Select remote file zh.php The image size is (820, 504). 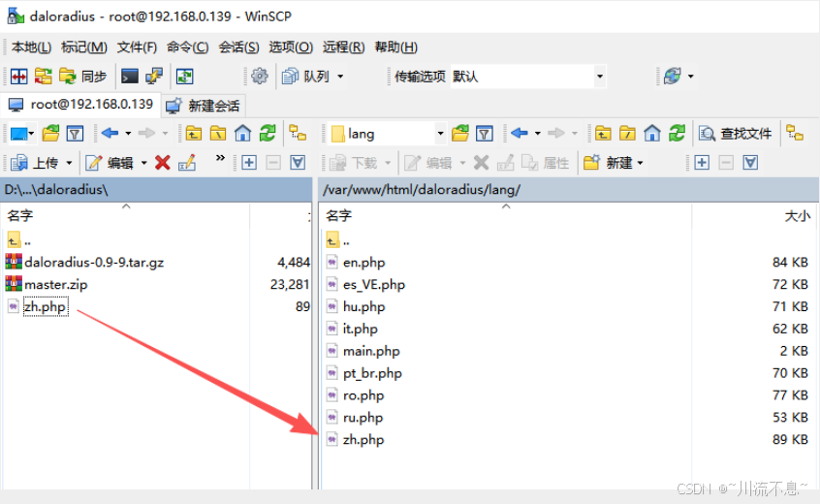tap(363, 440)
